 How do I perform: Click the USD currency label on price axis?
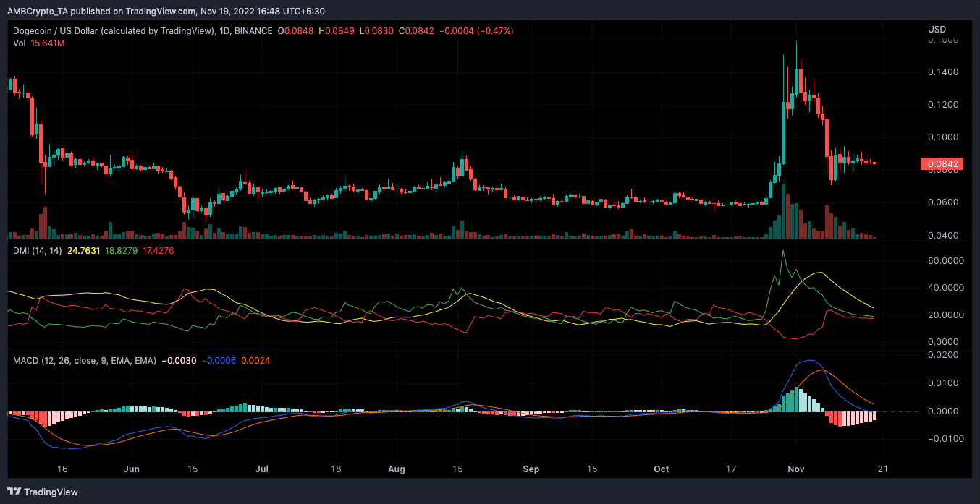937,29
